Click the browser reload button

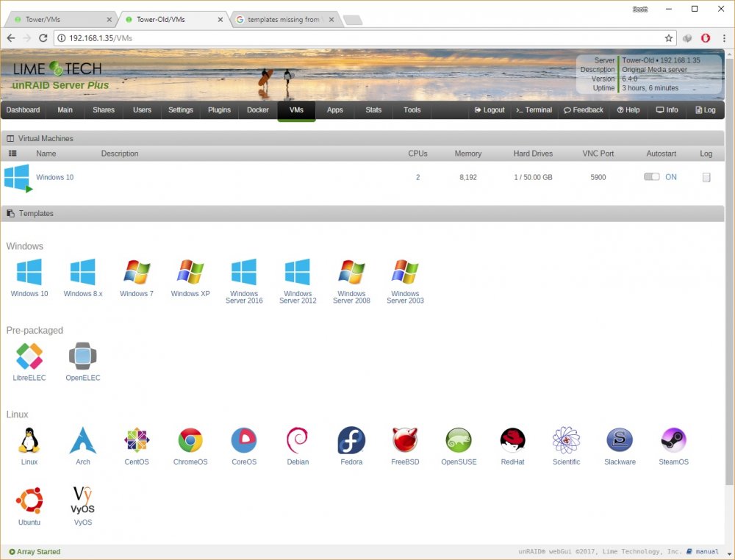point(43,38)
